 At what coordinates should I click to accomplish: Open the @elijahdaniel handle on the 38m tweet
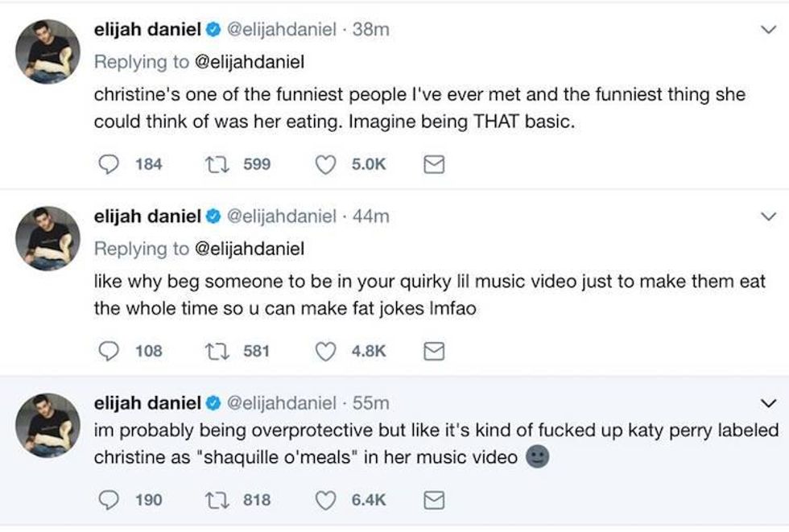pyautogui.click(x=282, y=31)
